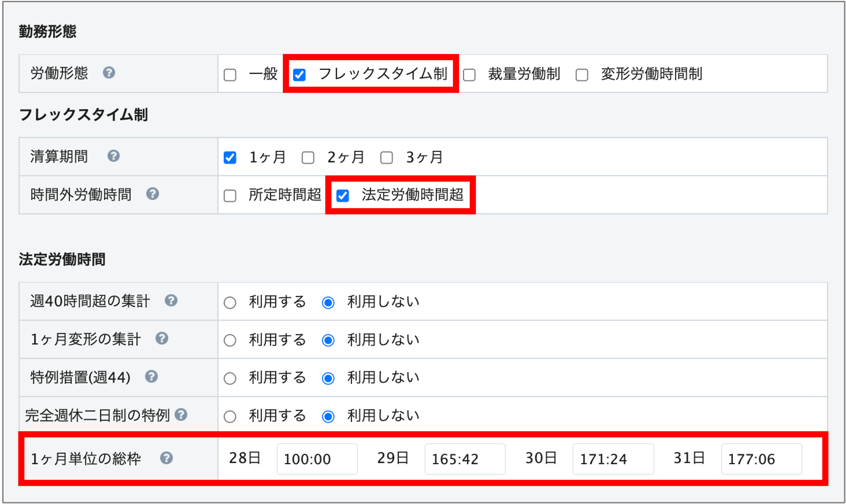
Task: Click the 労働形態 row label
Action: tap(59, 73)
